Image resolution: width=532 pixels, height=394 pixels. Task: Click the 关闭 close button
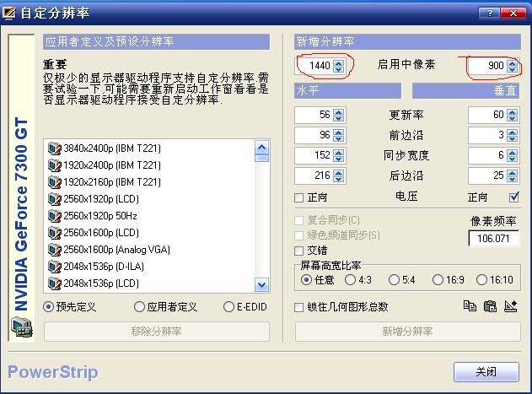tap(486, 372)
